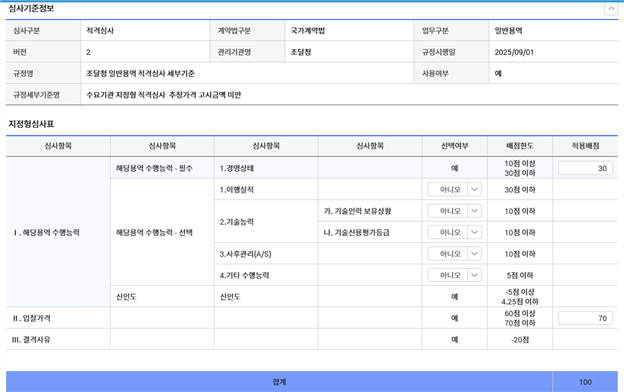Click 해당용역 수행능력 - 선택 cell
Screen dimensions: 624x392
162,232
